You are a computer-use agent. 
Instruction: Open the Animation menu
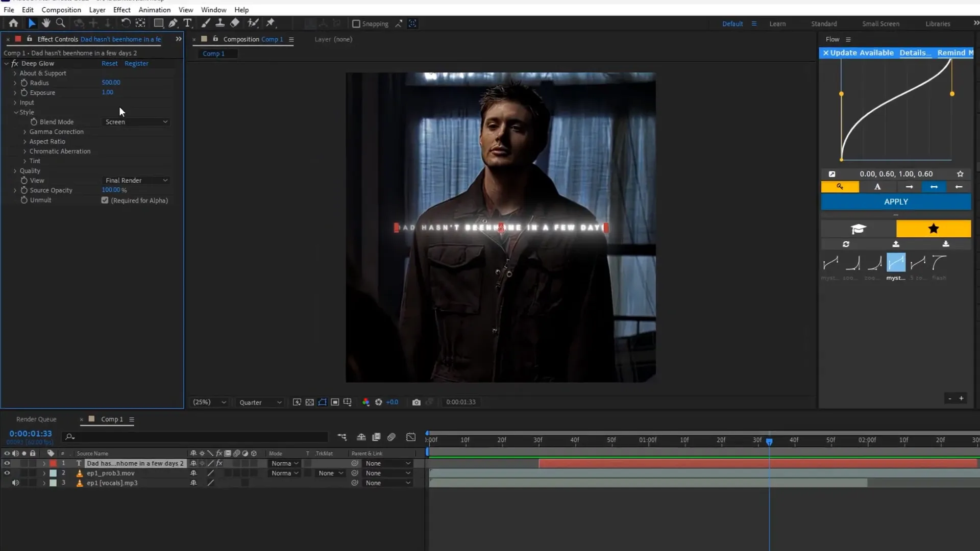pos(155,10)
